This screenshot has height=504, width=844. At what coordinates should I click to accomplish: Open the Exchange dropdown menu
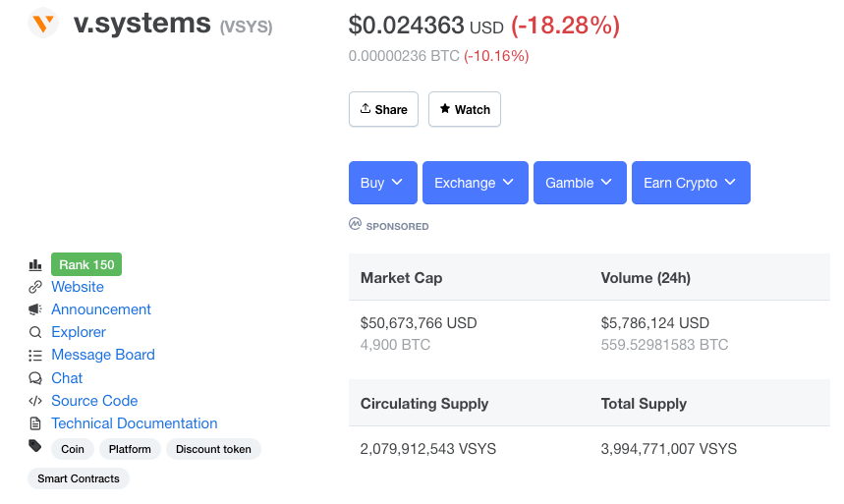tap(476, 183)
